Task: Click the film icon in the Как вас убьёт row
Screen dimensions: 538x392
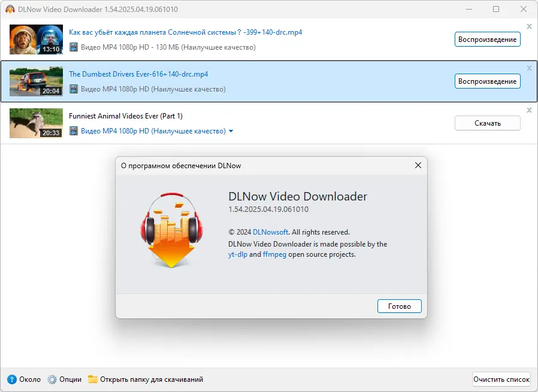Action: [x=74, y=47]
